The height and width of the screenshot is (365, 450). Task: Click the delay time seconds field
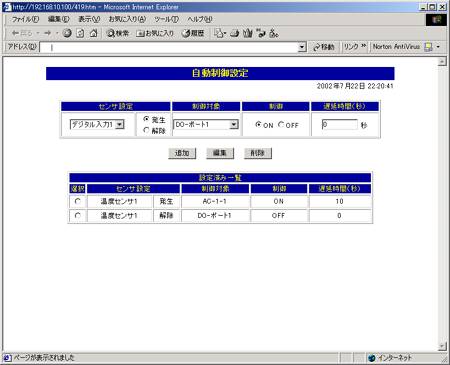[339, 124]
